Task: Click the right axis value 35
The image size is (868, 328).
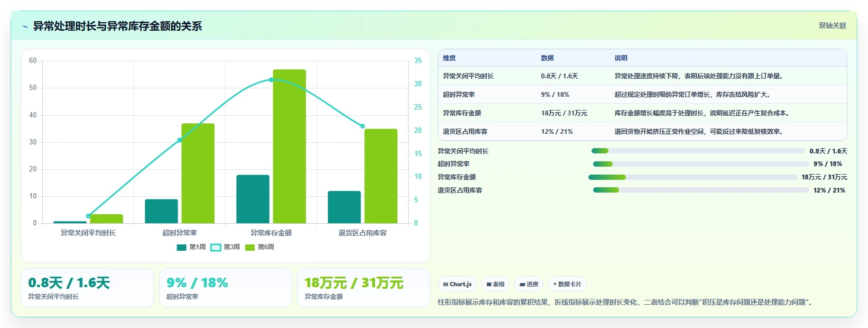Action: (418, 61)
